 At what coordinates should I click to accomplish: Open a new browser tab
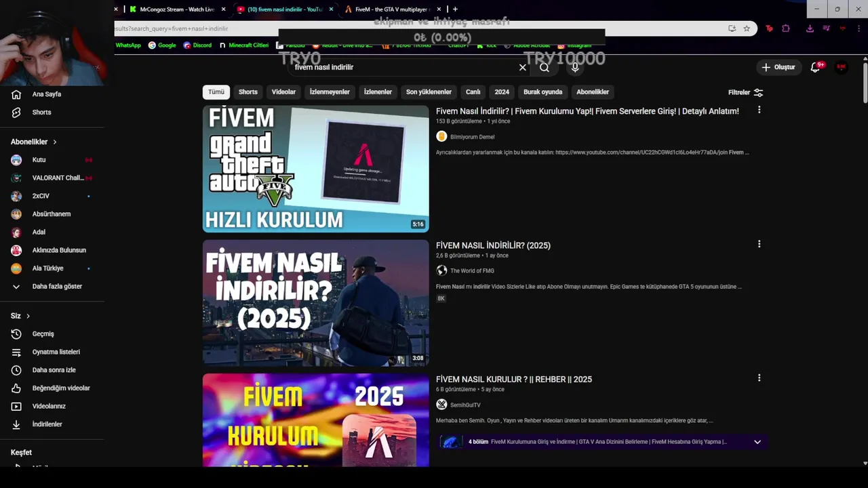tap(455, 9)
